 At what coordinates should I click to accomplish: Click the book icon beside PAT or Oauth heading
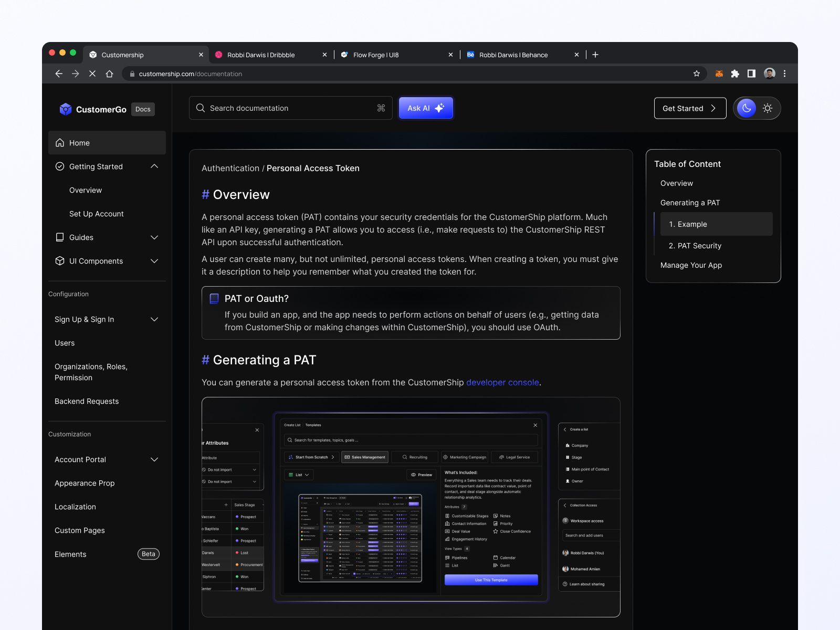click(214, 298)
